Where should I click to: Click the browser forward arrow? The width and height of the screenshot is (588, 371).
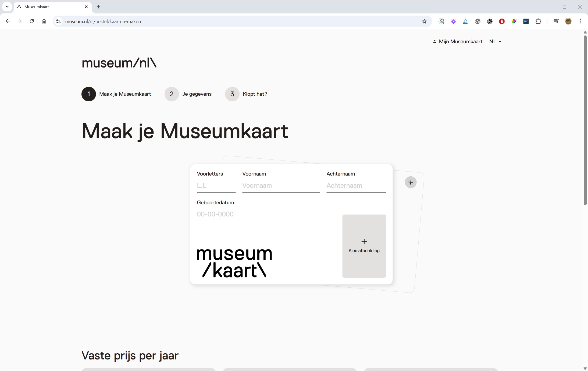tap(20, 21)
